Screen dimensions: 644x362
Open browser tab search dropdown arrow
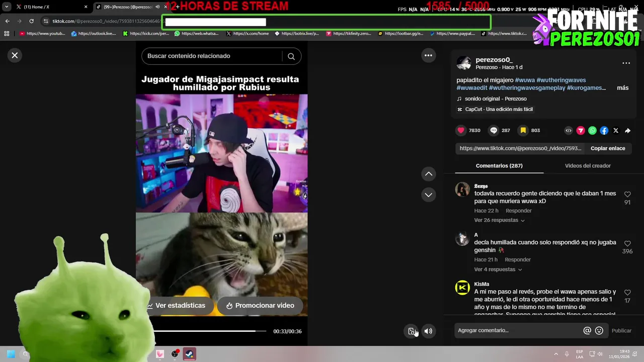pos(6,7)
